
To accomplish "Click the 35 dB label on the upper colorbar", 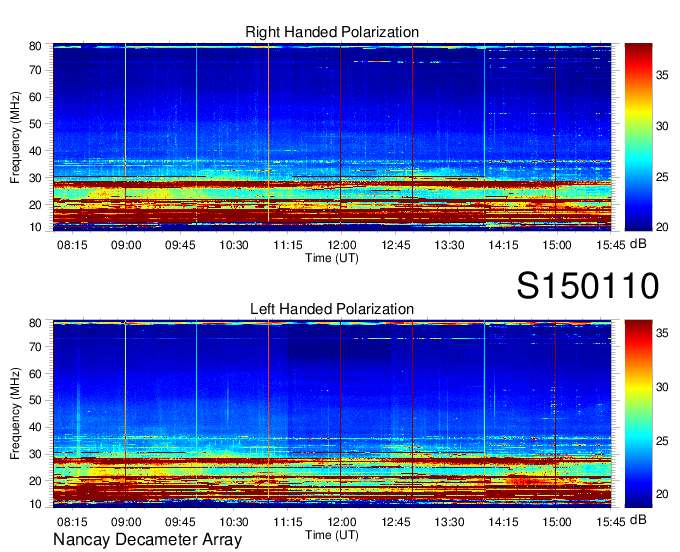I will click(662, 75).
